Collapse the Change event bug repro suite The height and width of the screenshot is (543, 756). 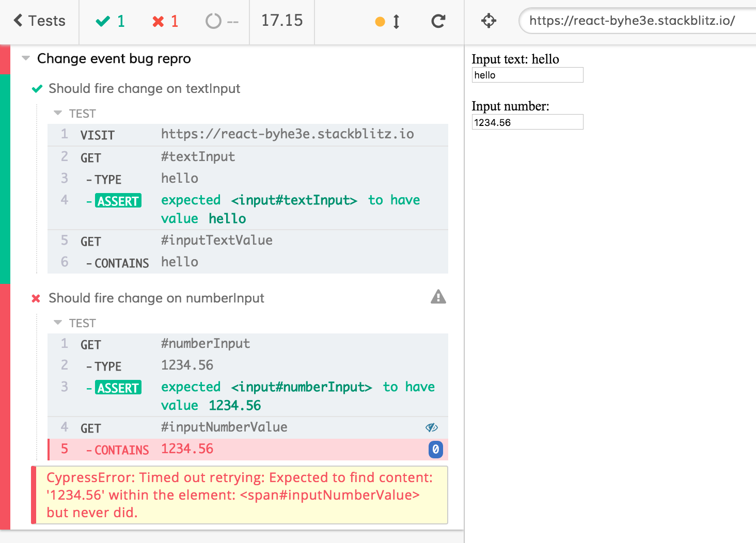tap(25, 58)
